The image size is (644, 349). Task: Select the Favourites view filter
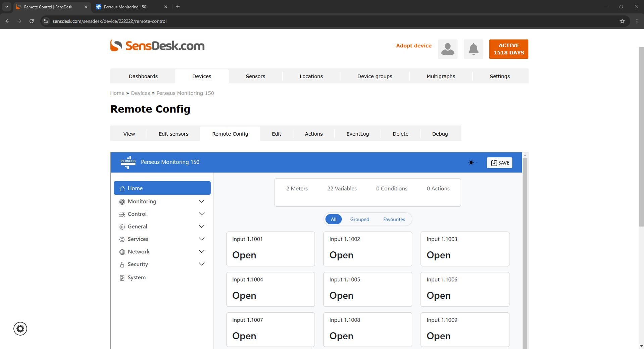tap(394, 219)
